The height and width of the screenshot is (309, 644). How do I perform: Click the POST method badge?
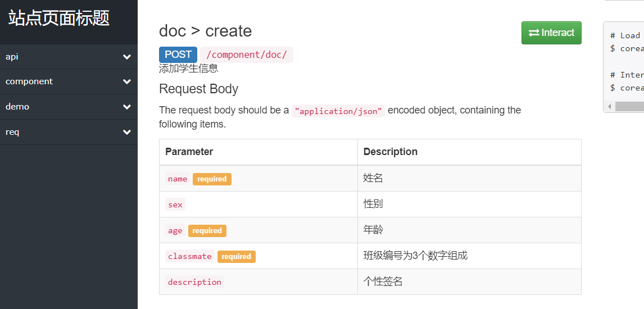click(178, 54)
